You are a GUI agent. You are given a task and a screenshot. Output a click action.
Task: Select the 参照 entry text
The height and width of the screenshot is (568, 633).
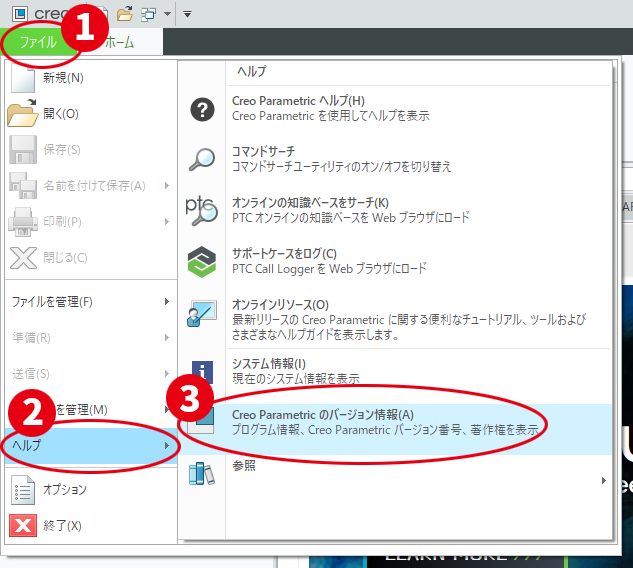point(244,466)
